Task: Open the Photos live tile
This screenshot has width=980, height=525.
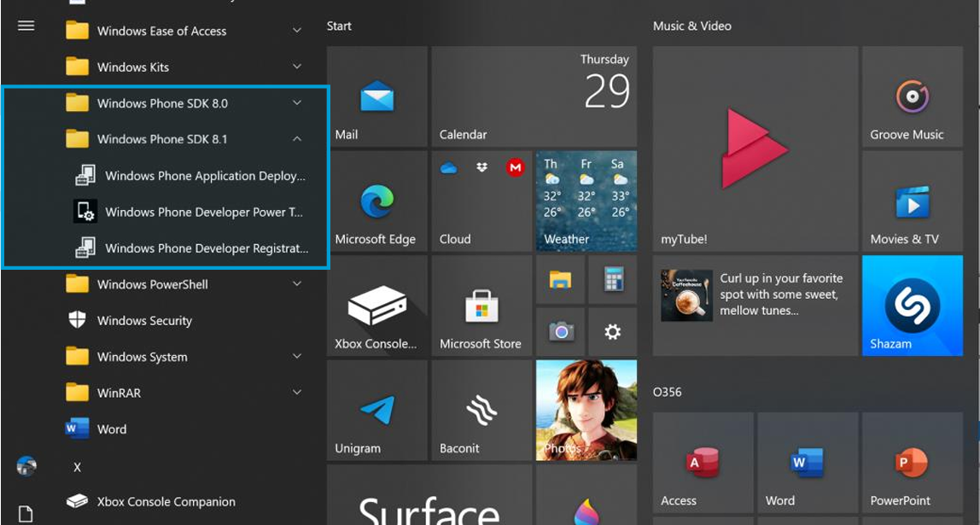Action: coord(586,411)
